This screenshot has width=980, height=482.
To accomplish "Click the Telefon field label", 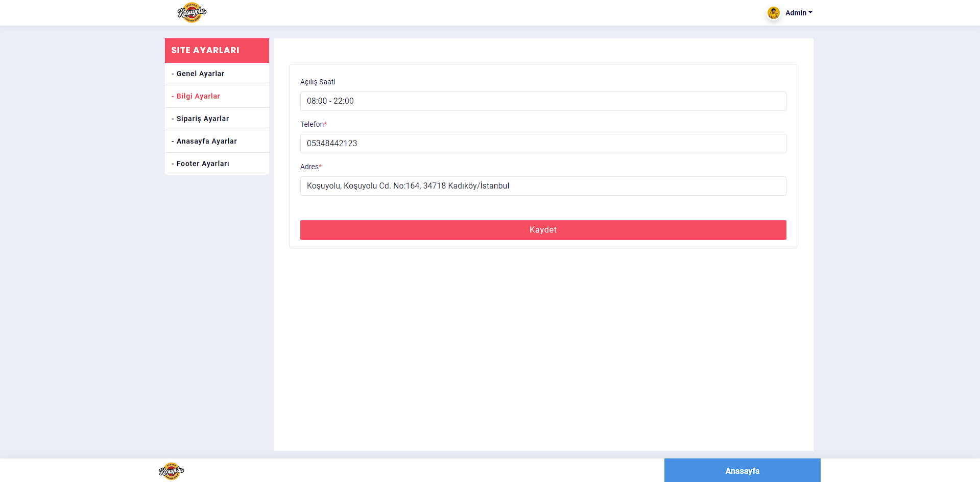I will (312, 124).
